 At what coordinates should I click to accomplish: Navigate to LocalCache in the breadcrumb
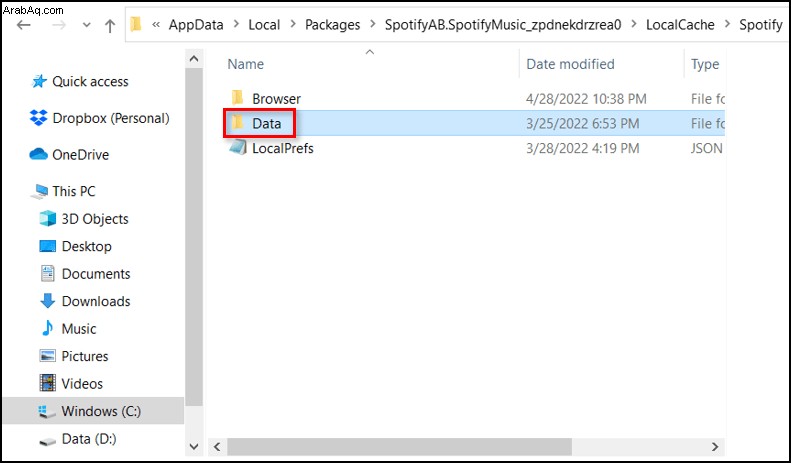click(680, 25)
